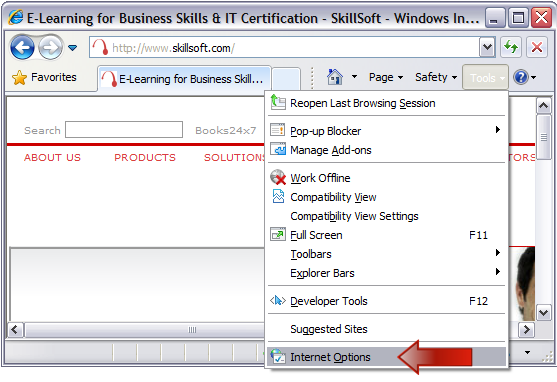Click the blue Help question mark icon

click(521, 77)
